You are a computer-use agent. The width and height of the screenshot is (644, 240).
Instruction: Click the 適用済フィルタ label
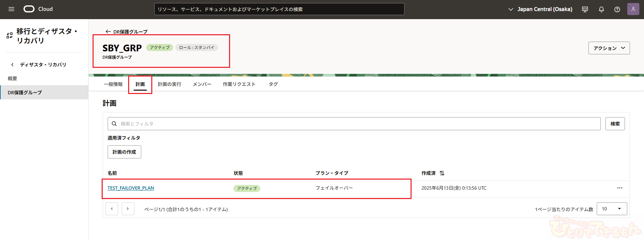(124, 138)
